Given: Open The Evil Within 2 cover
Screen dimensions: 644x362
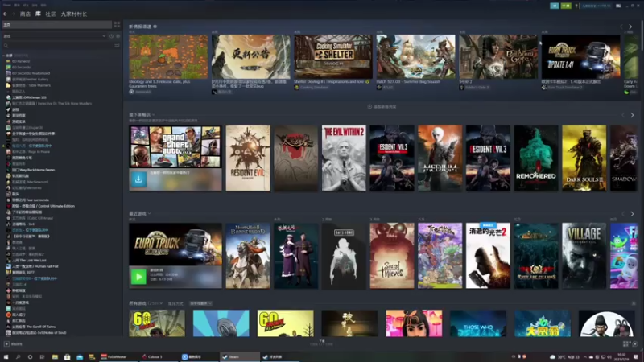Looking at the screenshot, I should (x=344, y=158).
